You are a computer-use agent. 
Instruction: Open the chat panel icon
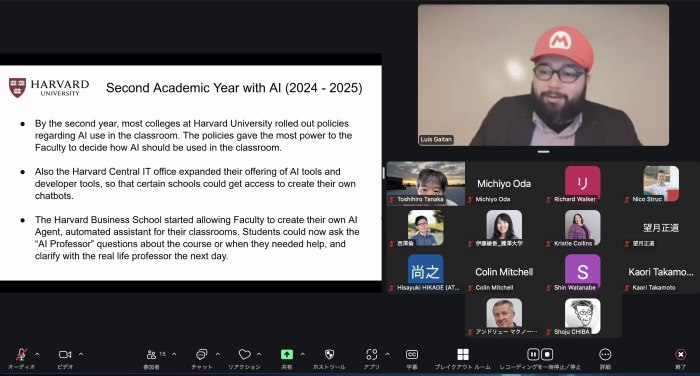click(201, 355)
